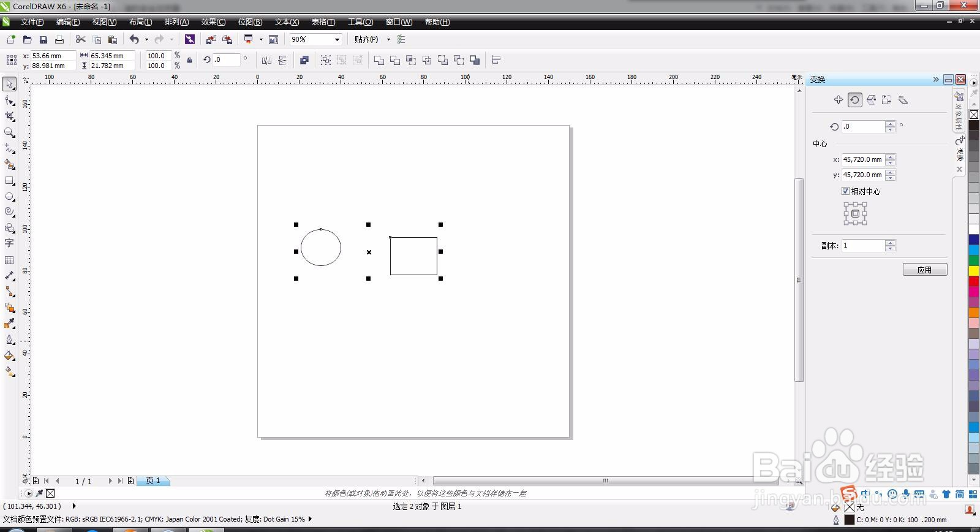
Task: Click the Align and distribute icon
Action: [496, 60]
